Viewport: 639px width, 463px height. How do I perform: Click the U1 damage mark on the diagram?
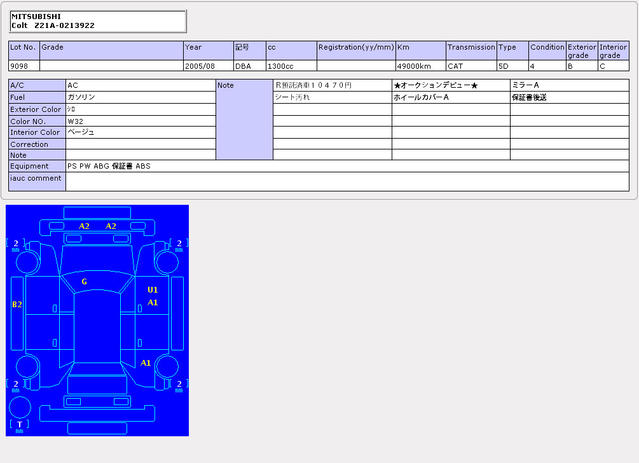pos(152,290)
